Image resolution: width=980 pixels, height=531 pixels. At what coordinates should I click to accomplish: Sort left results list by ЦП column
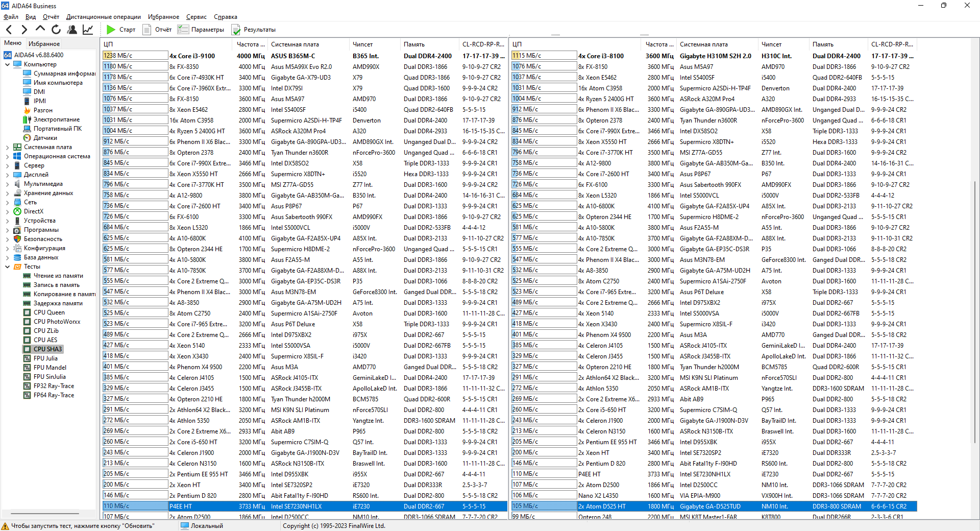pos(167,44)
